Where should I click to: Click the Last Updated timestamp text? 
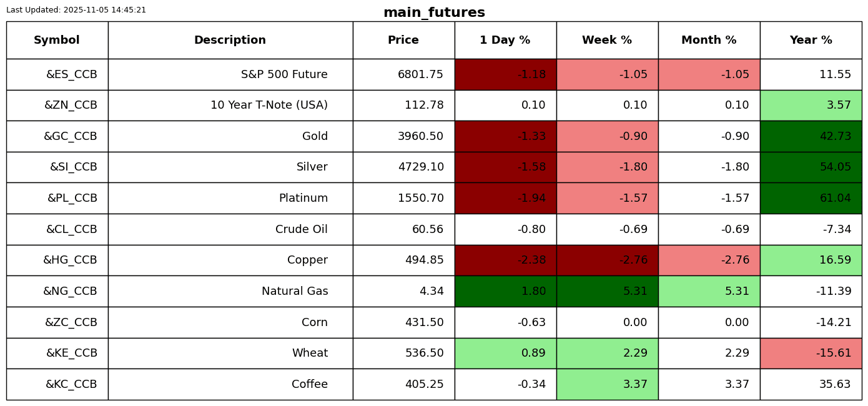76,10
